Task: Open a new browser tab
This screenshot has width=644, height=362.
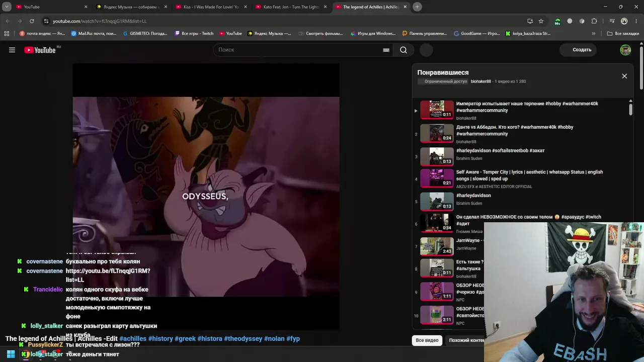Action: pos(417,7)
